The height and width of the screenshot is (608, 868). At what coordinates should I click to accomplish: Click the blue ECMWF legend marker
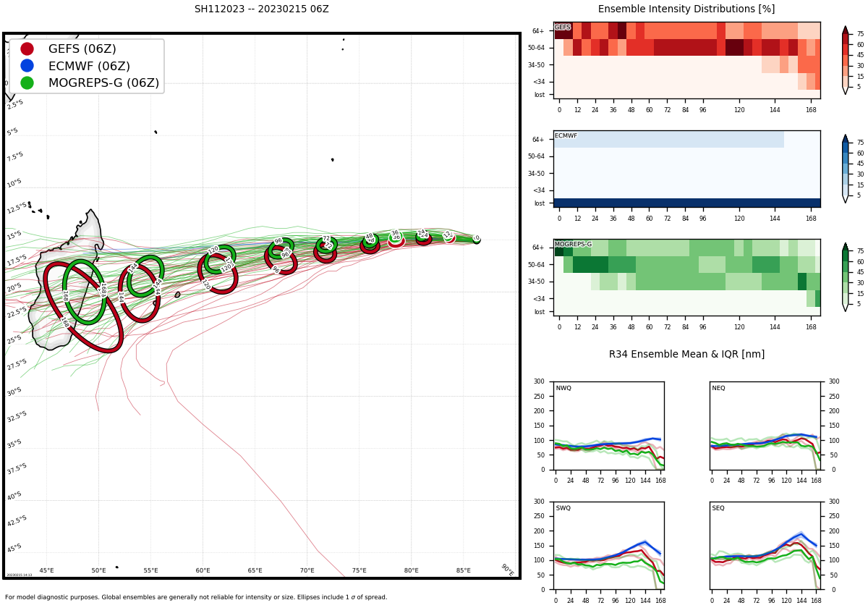[27, 66]
